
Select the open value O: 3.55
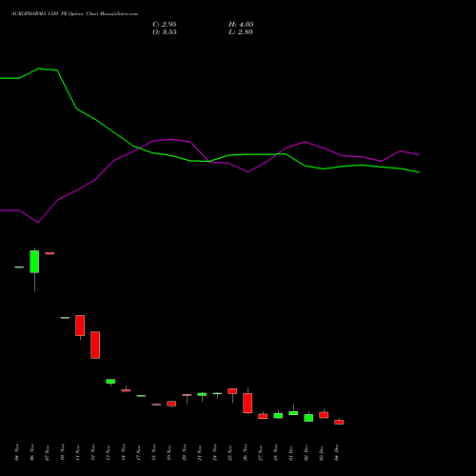pyautogui.click(x=165, y=32)
